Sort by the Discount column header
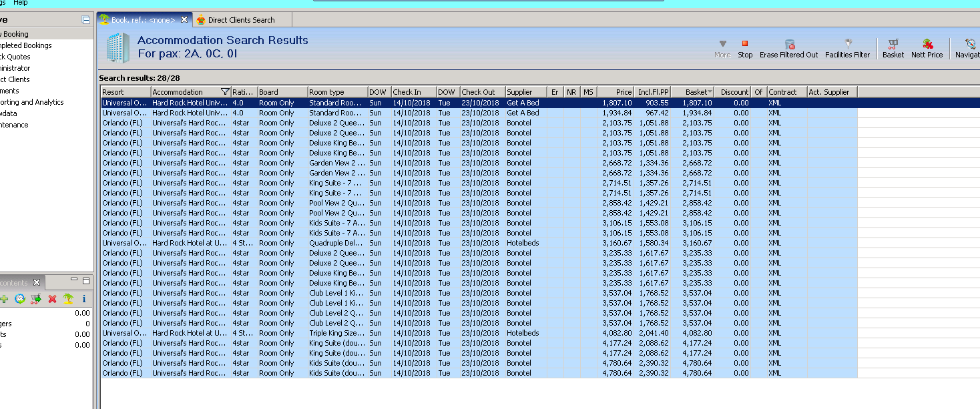 tap(733, 92)
